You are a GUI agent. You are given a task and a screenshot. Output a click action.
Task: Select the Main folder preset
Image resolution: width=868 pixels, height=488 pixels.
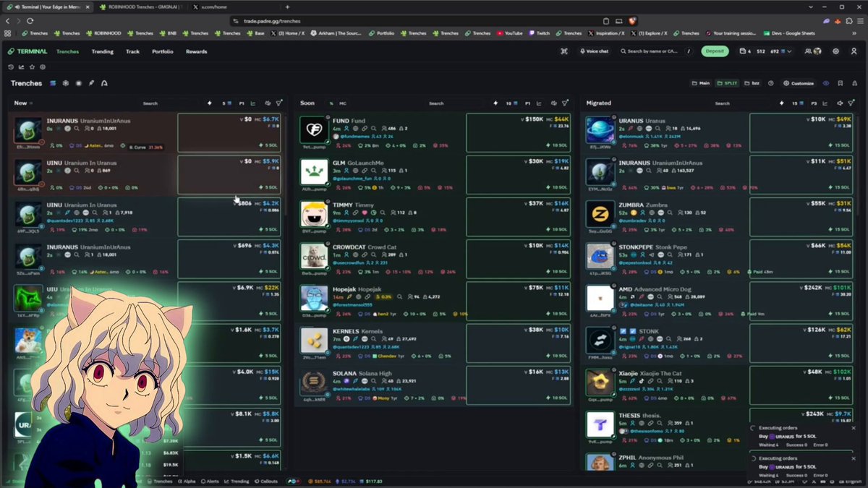click(x=701, y=83)
